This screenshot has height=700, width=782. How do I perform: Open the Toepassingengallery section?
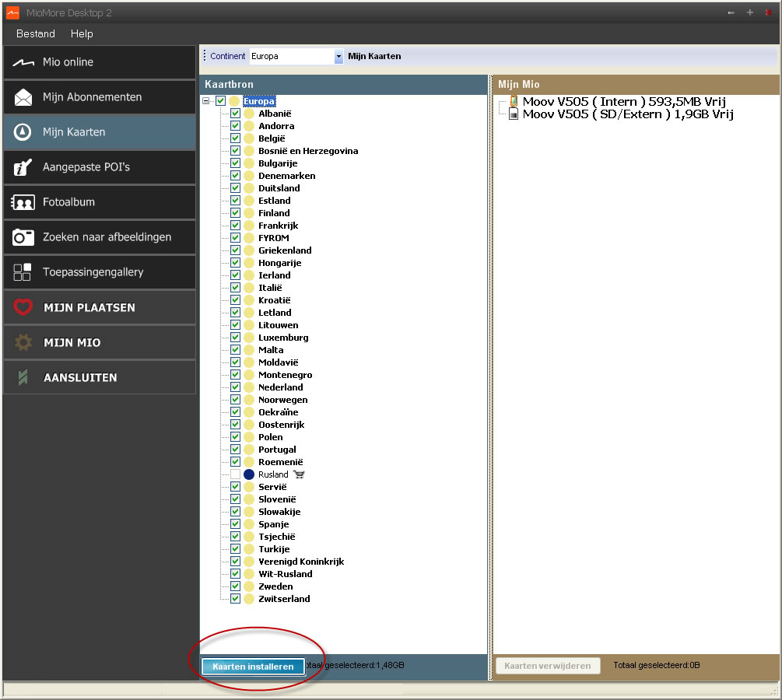pyautogui.click(x=100, y=272)
